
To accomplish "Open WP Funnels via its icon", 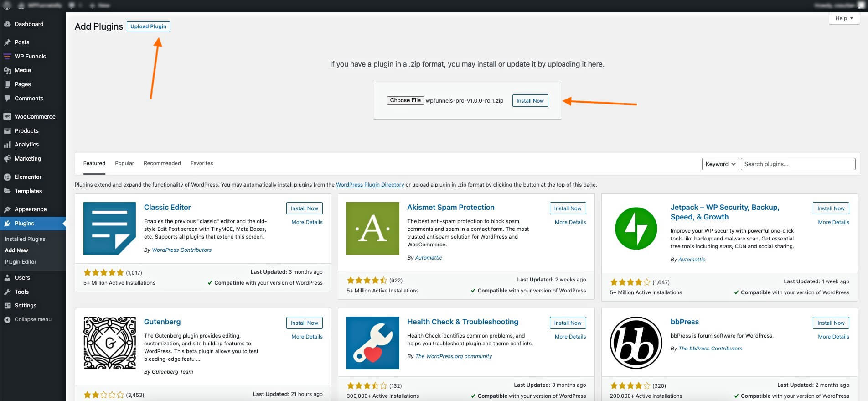I will (x=7, y=57).
